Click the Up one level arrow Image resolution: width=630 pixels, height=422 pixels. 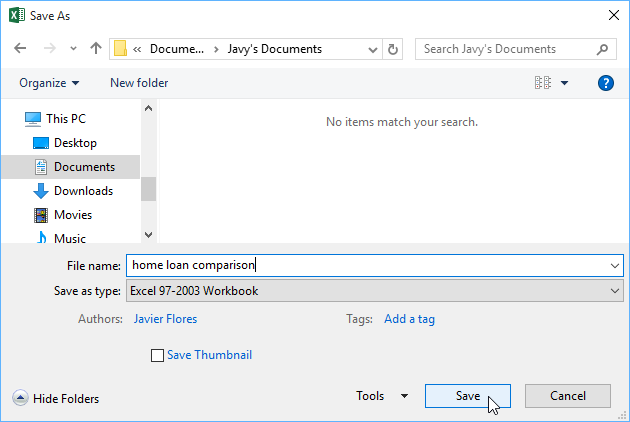coord(96,49)
